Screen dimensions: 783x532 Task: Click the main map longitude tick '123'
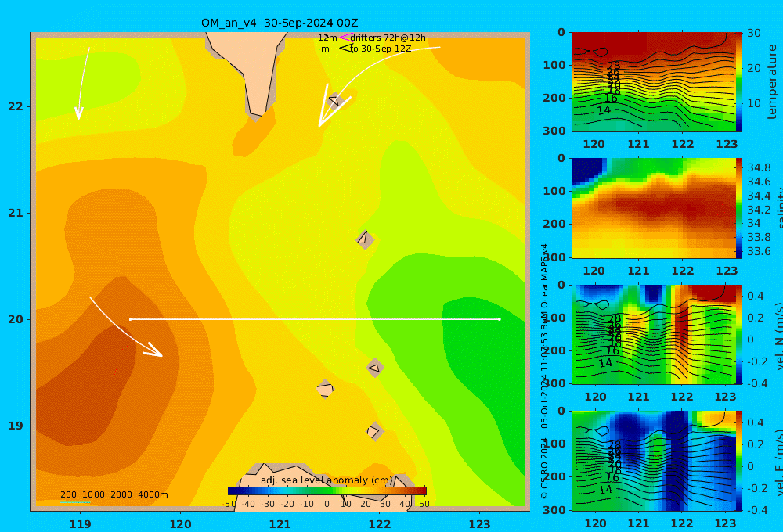pyautogui.click(x=480, y=524)
